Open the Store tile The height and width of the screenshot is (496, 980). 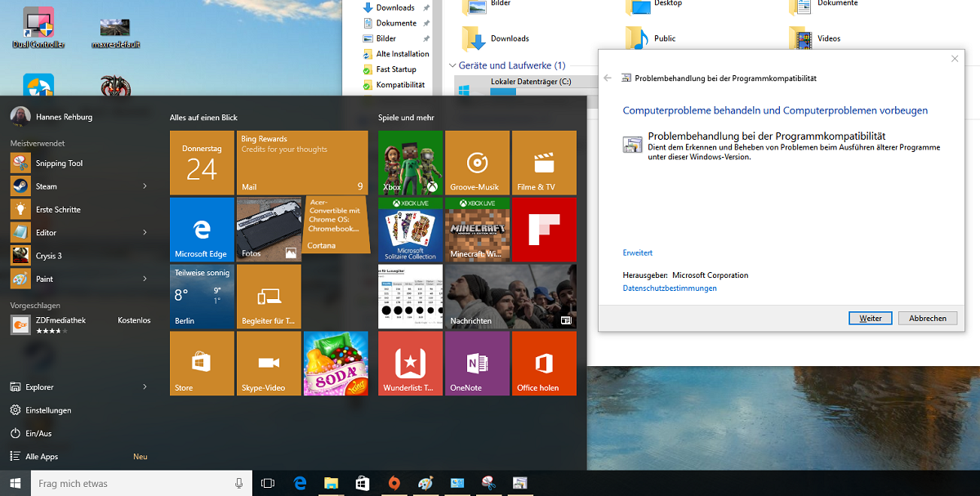202,364
